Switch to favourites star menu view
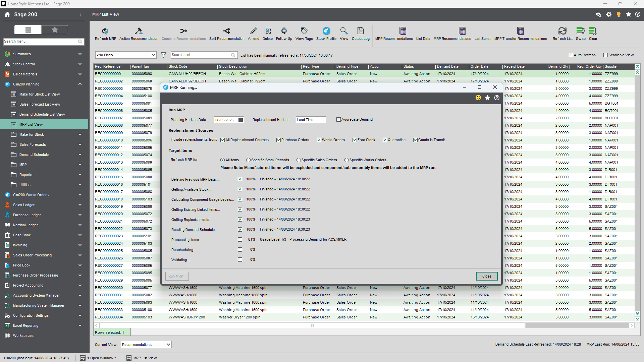 click(55, 30)
